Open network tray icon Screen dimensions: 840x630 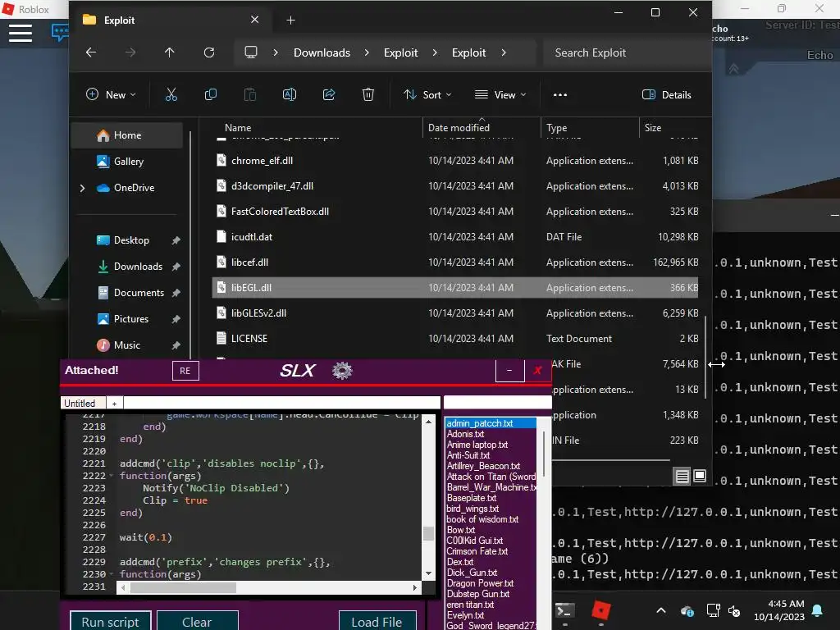[713, 610]
